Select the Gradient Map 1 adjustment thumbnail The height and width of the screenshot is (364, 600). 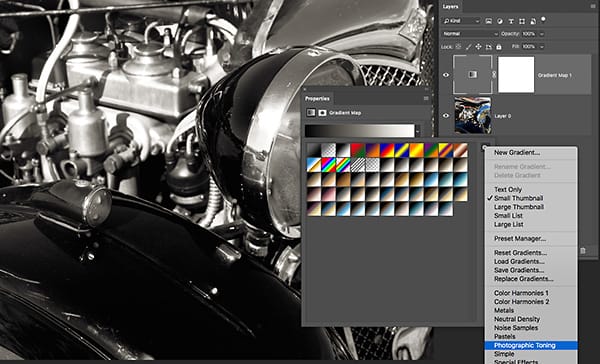click(x=473, y=75)
